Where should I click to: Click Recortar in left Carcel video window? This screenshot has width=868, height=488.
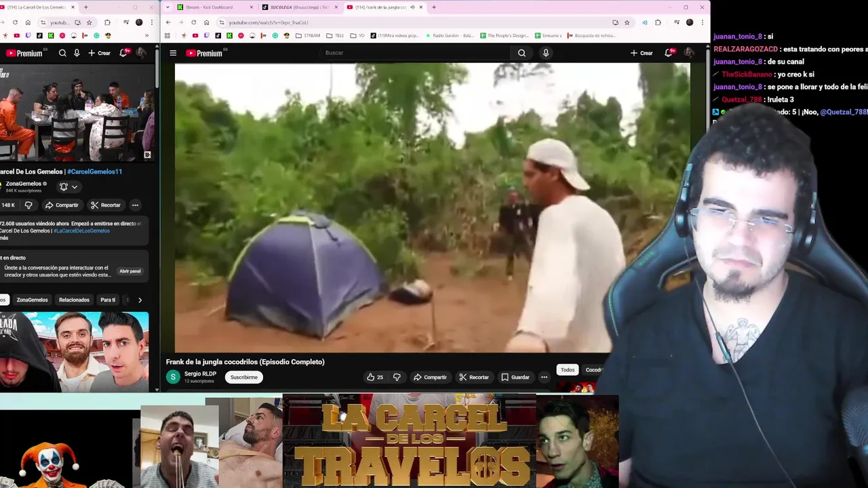coord(106,205)
